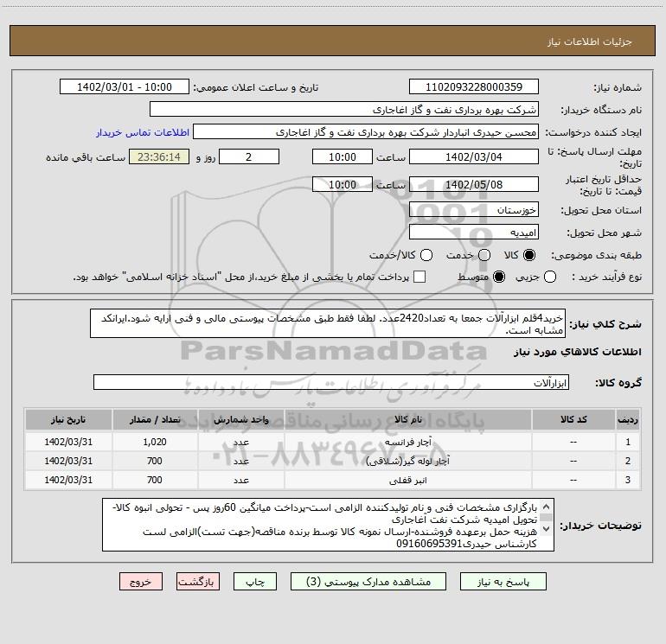Click the 'تاریخ نیاز' column header

tap(68, 419)
